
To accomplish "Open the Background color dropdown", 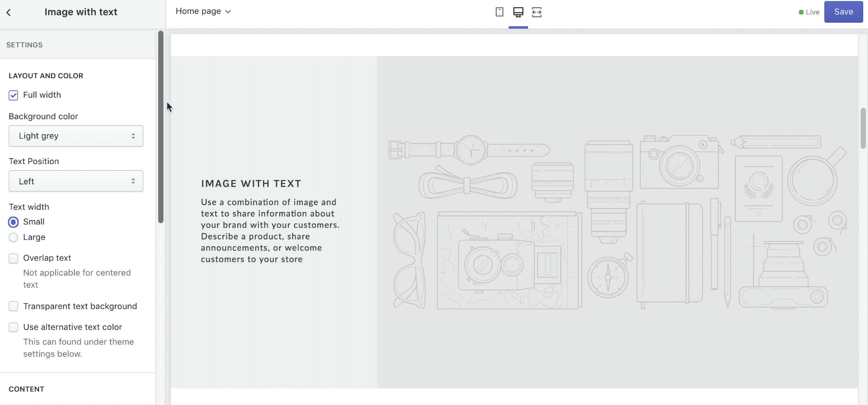I will [x=76, y=136].
